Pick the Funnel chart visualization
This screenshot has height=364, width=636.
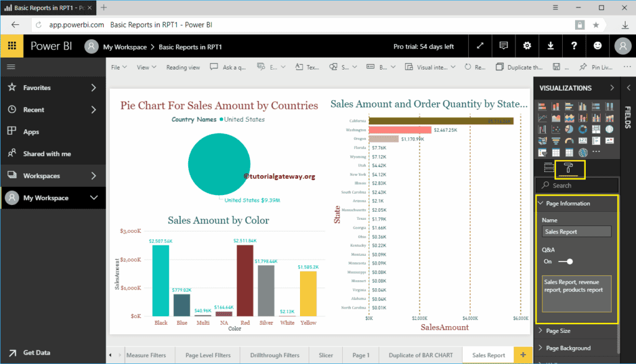click(x=555, y=141)
